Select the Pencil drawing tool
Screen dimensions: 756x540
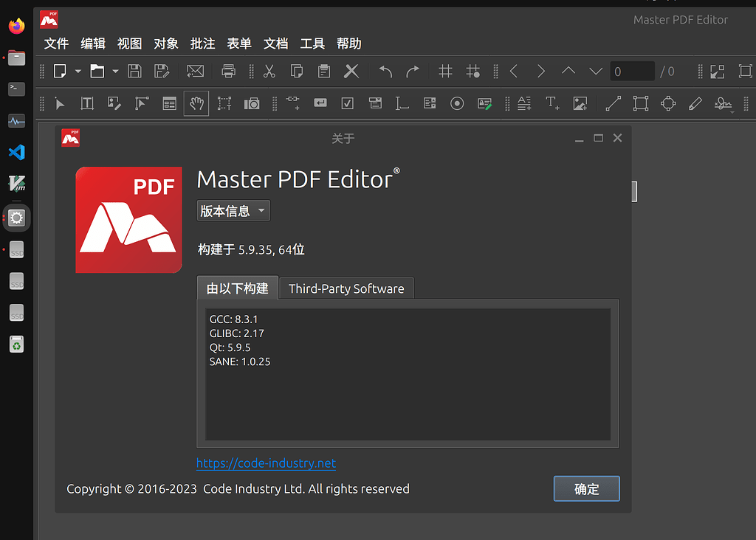click(695, 103)
